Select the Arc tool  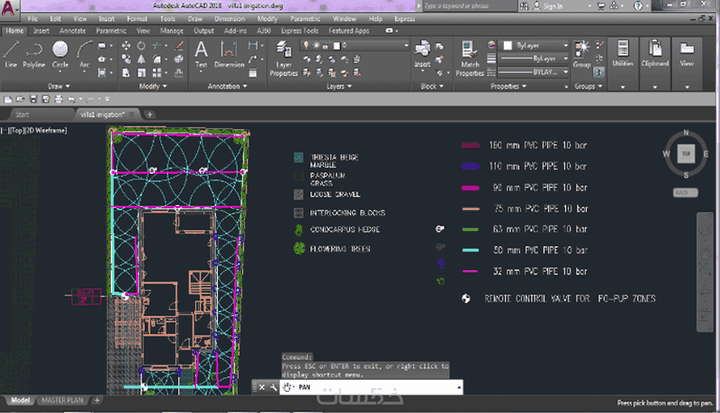pos(84,54)
